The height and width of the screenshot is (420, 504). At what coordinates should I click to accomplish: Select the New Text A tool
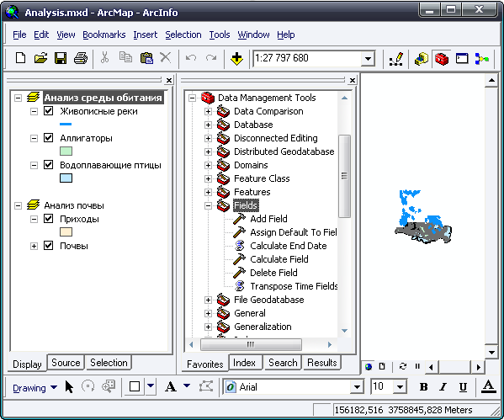[x=171, y=386]
